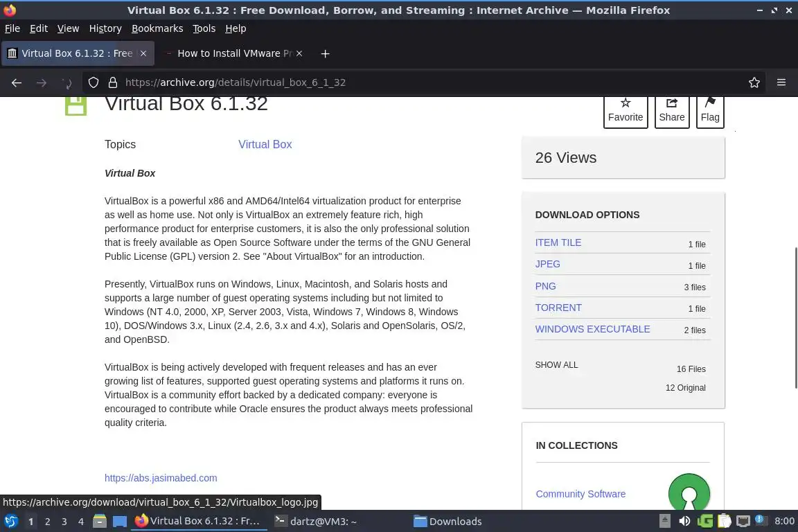Open the notification tray icon with blue badge
Image resolution: width=798 pixels, height=532 pixels.
click(x=761, y=520)
